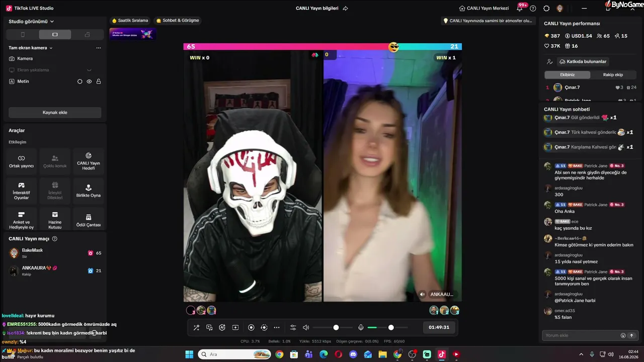The image size is (644, 362).
Task: Send the comment with the arrow button
Action: 631,335
